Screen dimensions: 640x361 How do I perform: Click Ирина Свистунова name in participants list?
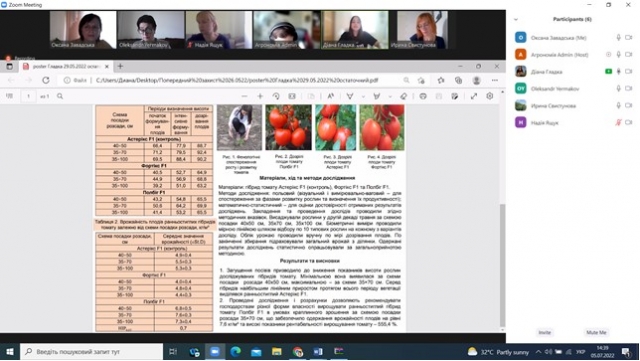553,106
